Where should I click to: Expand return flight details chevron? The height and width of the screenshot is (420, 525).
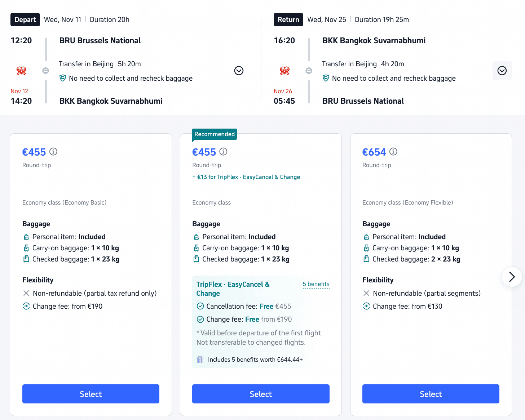(502, 71)
